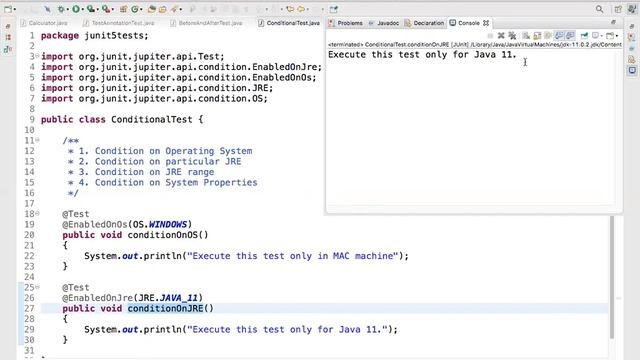Click the Console icon in right trim bar
640x360 pixels.
(632, 70)
